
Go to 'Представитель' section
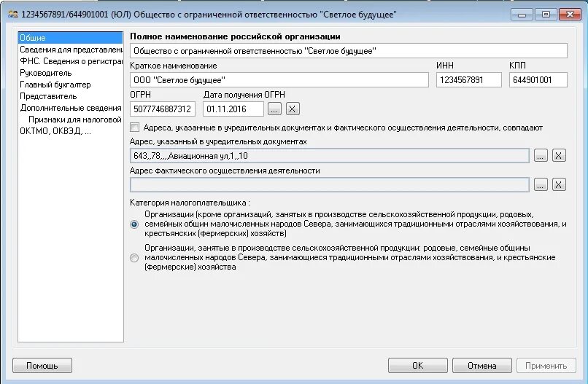(x=48, y=96)
